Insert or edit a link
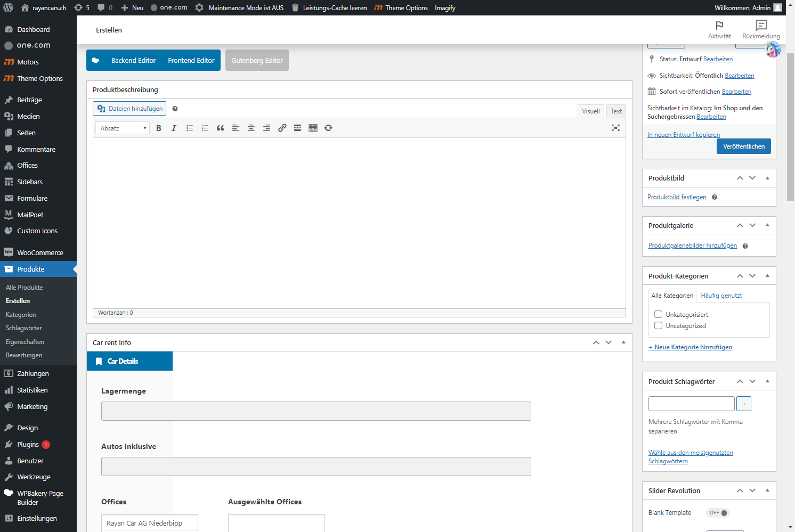 [282, 128]
